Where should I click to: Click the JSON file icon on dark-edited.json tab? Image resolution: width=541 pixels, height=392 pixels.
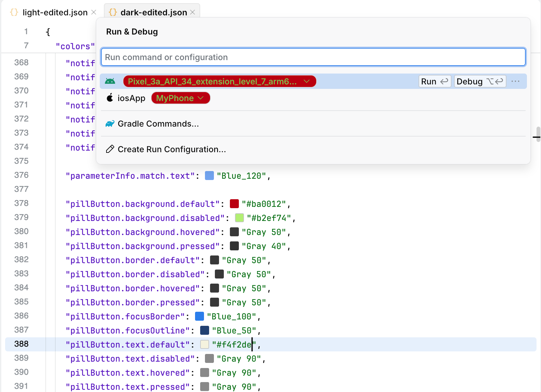[x=113, y=12]
